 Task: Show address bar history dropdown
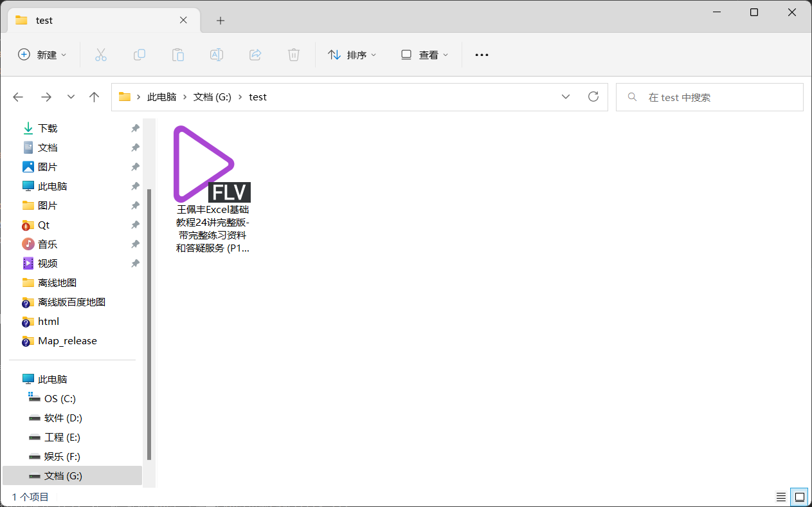(x=566, y=97)
